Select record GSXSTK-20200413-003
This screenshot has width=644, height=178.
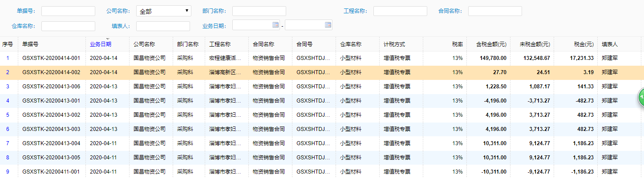[x=51, y=129]
